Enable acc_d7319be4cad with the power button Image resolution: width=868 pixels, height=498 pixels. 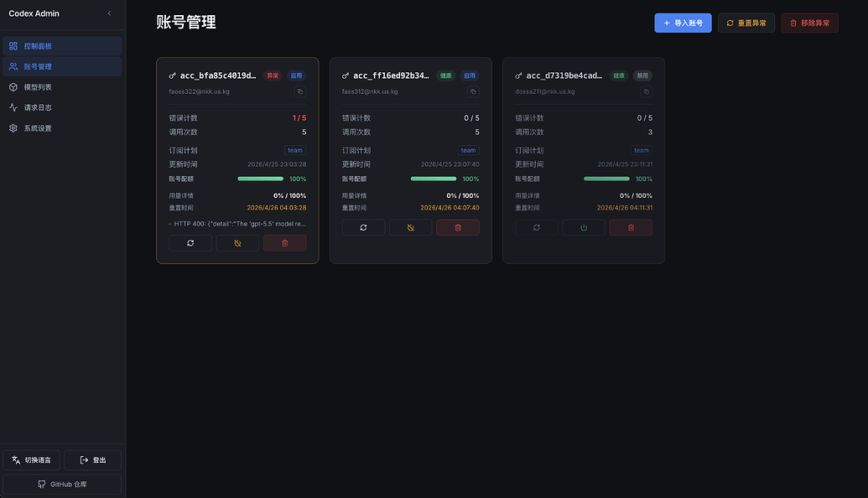click(584, 227)
